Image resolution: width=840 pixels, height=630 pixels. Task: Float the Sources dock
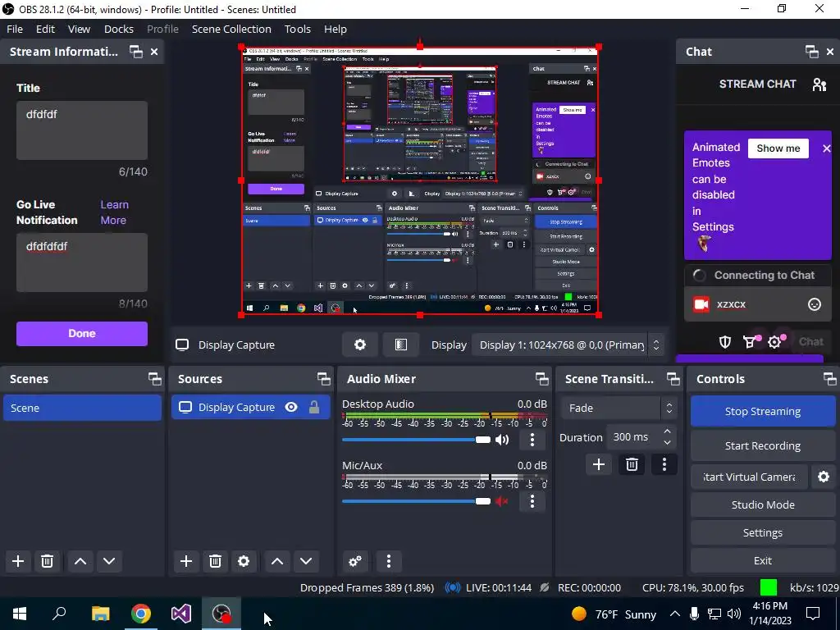click(x=323, y=379)
